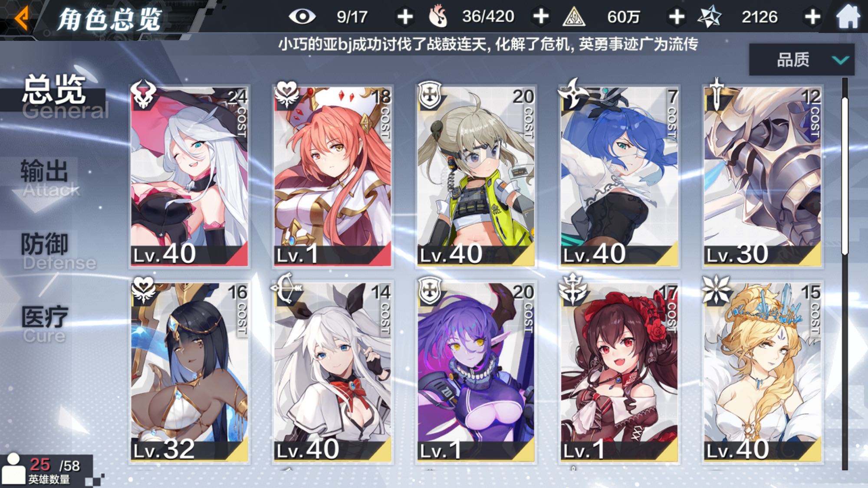Add stamina with the plus beside 36/420
This screenshot has width=868, height=488.
pos(541,17)
